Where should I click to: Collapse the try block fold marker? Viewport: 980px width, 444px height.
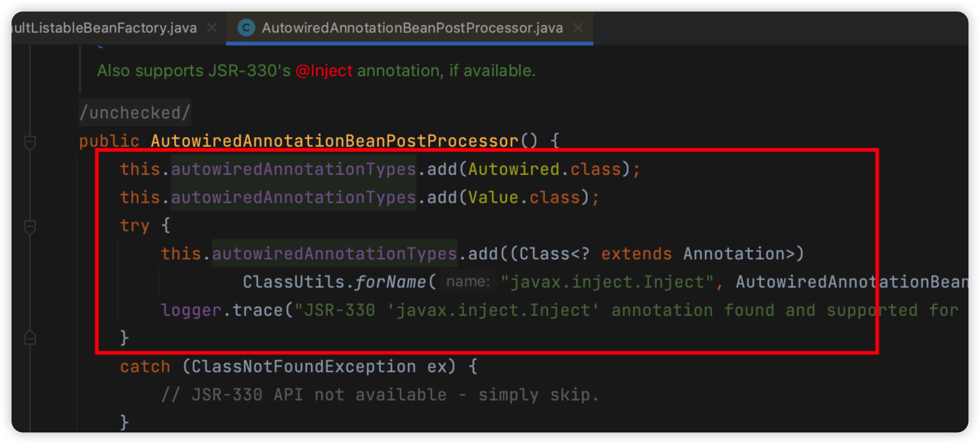[x=30, y=227]
